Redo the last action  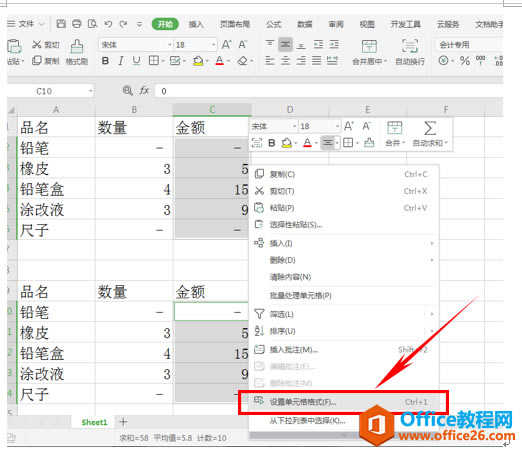click(x=123, y=24)
